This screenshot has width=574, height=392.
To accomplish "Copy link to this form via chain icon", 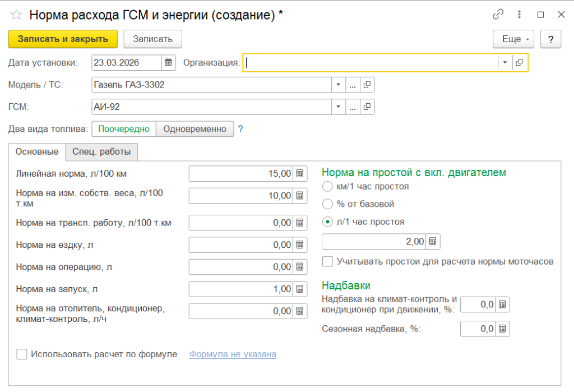I will coord(498,15).
